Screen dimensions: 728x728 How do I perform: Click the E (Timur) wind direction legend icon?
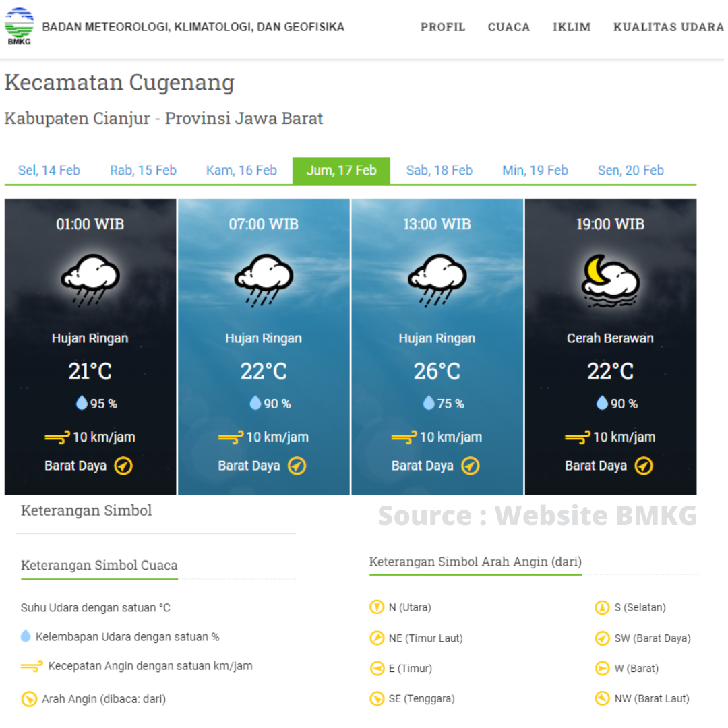[376, 669]
